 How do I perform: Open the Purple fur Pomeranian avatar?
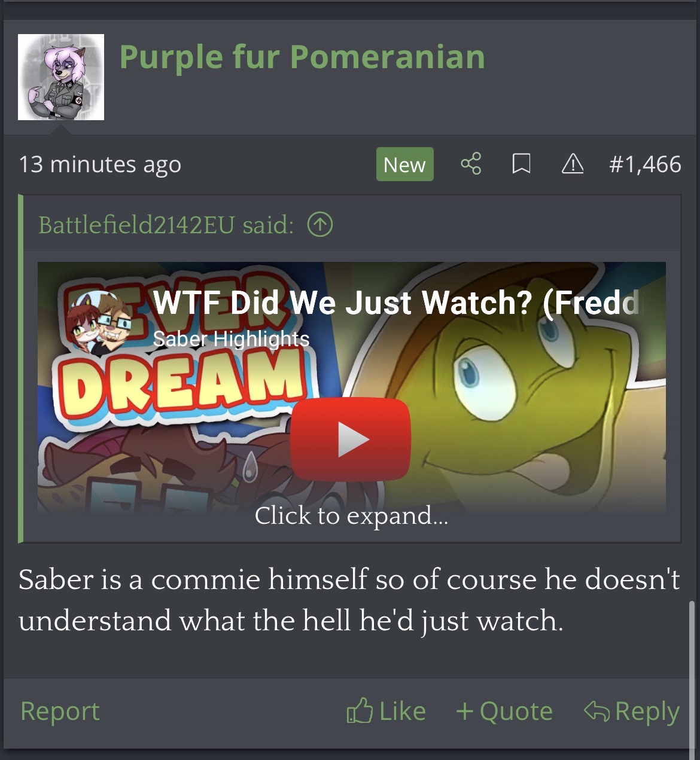61,77
